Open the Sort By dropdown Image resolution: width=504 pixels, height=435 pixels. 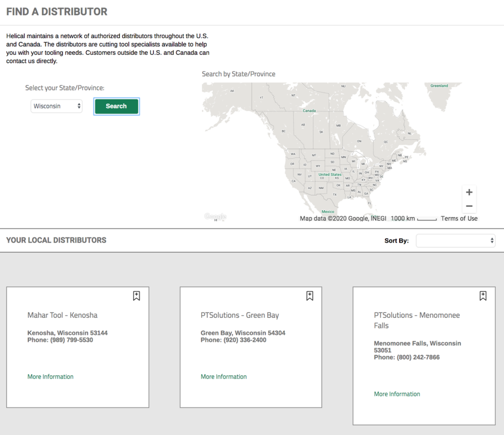[x=456, y=241]
